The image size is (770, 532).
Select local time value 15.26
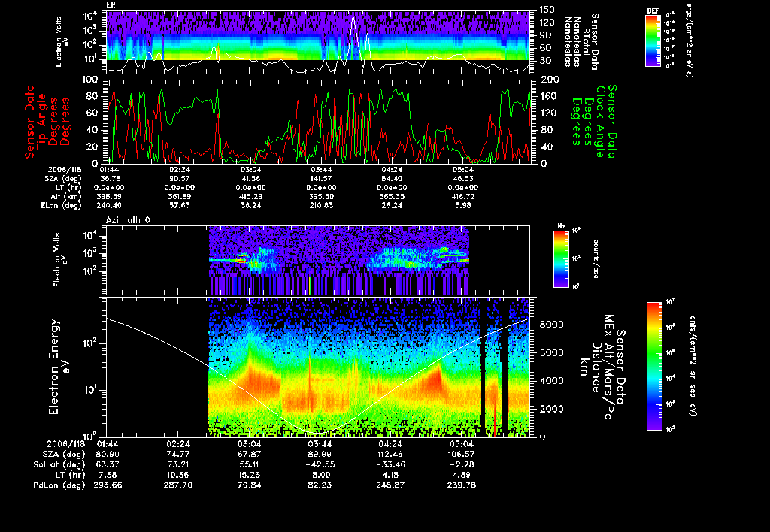(x=250, y=475)
